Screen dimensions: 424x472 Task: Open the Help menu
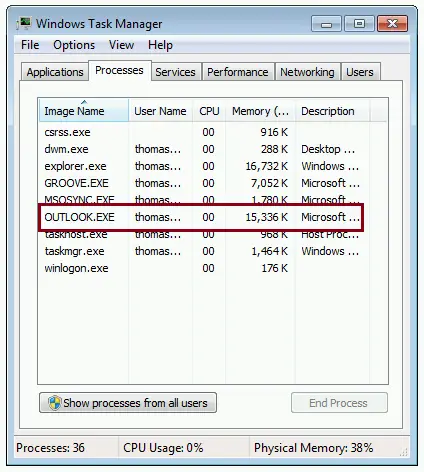point(160,45)
